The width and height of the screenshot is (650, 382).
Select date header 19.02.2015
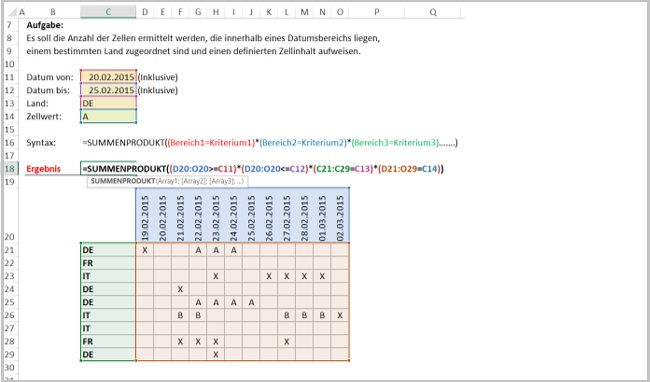coord(145,215)
